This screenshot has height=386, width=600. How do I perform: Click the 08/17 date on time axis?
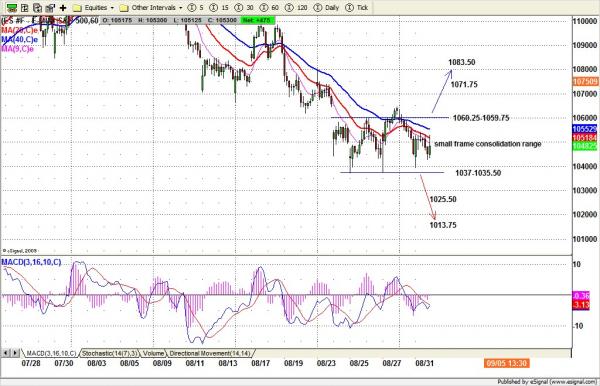click(x=261, y=363)
